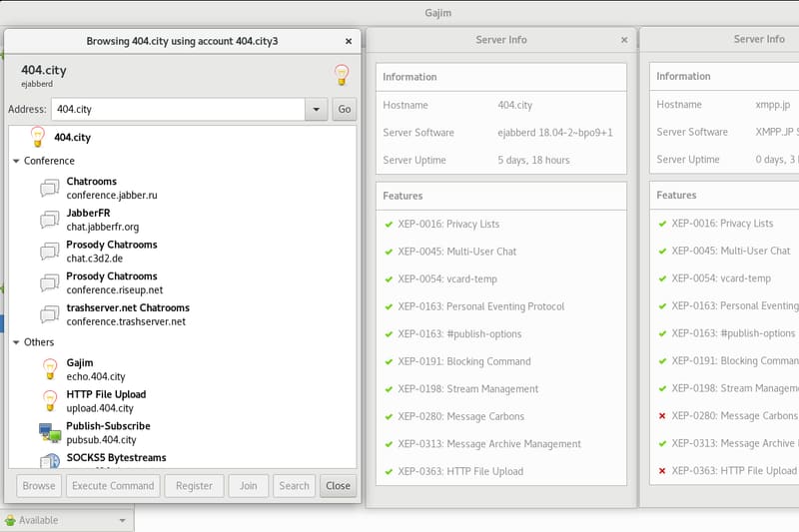
Task: Click the Register button
Action: pyautogui.click(x=194, y=486)
